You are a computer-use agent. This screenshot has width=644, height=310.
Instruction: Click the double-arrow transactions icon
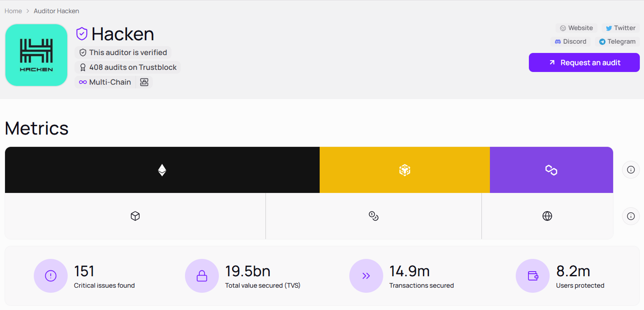(366, 276)
